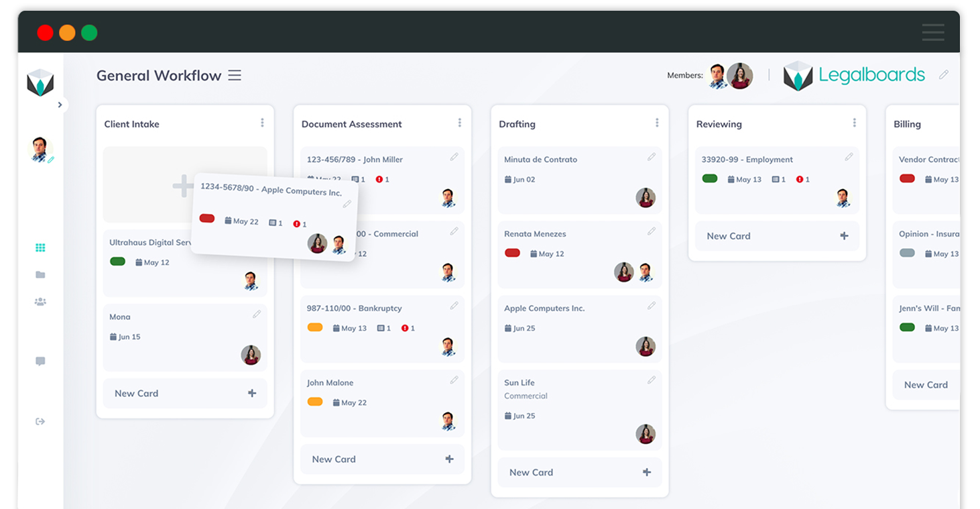
Task: Open the boards grid icon in sidebar
Action: tap(40, 247)
